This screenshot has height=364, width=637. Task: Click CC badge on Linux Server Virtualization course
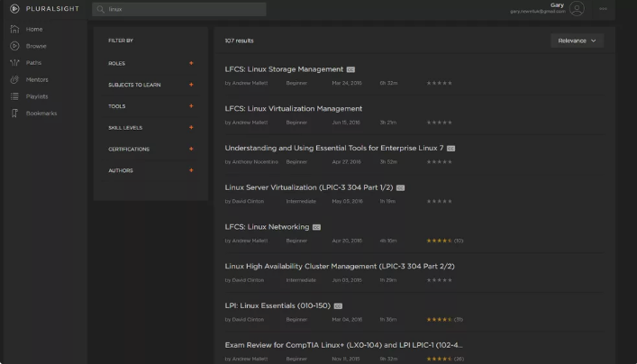click(400, 188)
